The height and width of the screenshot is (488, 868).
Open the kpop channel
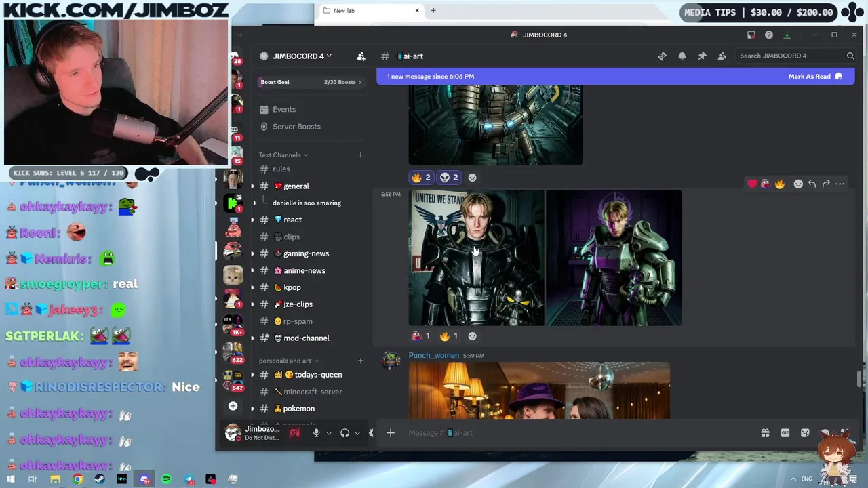pos(292,287)
